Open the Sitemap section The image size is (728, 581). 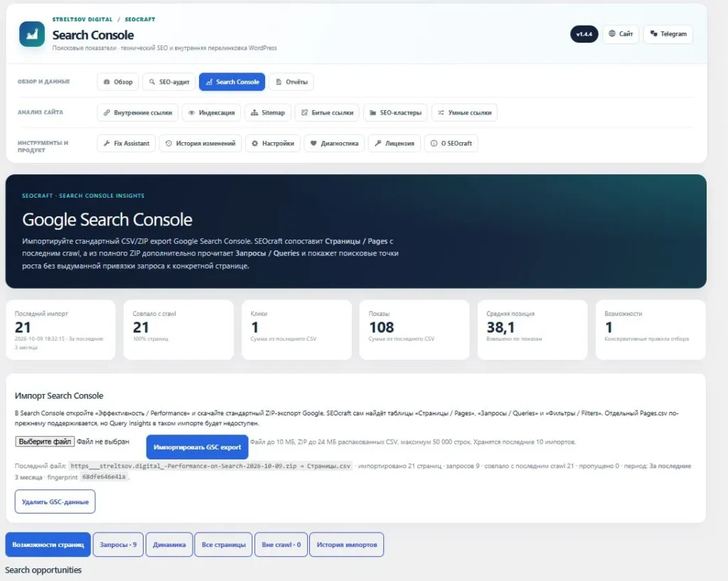click(268, 112)
